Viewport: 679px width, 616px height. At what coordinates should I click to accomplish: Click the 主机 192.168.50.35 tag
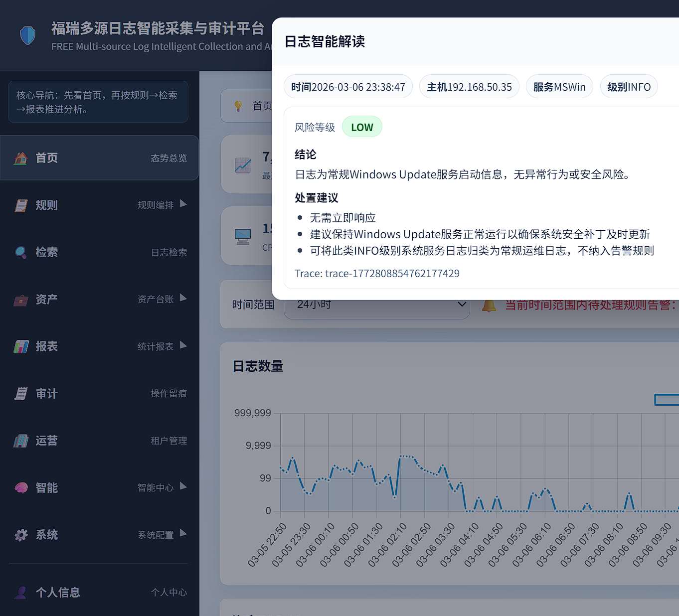click(x=469, y=87)
